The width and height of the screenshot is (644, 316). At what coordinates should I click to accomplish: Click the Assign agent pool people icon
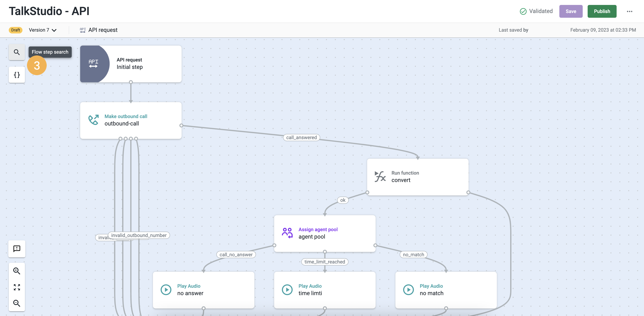(x=287, y=233)
